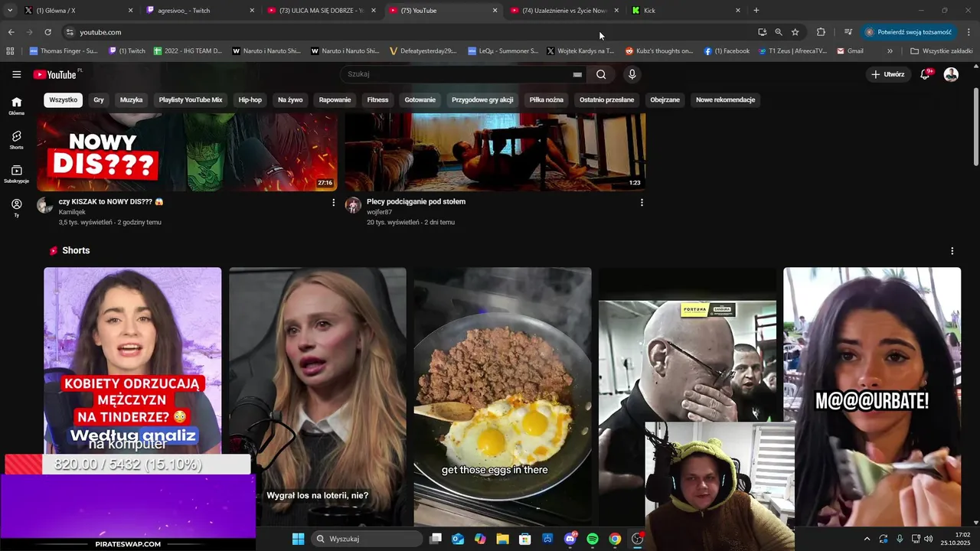The height and width of the screenshot is (551, 980).
Task: Select the Hip-hop filter chip
Action: (250, 99)
